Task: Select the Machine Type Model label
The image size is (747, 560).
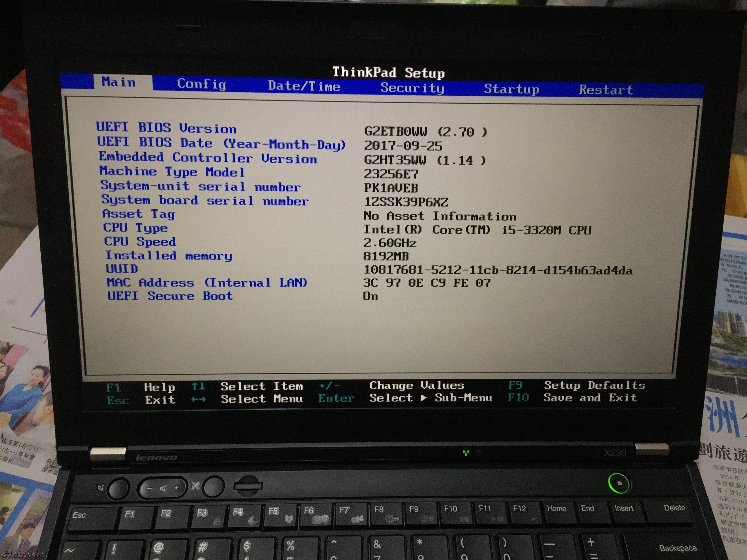Action: [172, 172]
